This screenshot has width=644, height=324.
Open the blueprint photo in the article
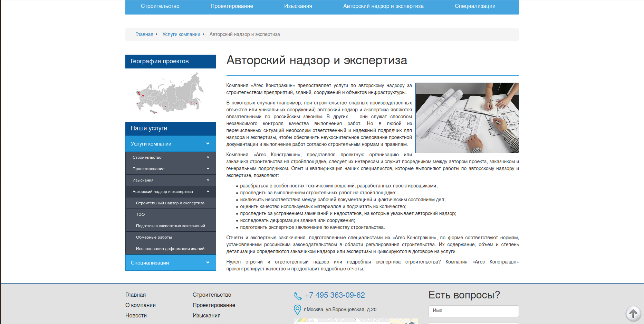coord(467,118)
